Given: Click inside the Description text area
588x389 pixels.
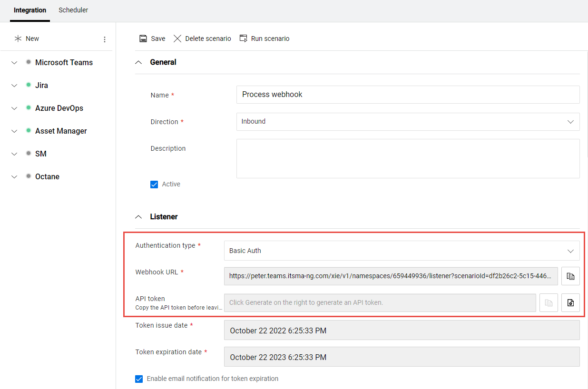Looking at the screenshot, I should 408,158.
